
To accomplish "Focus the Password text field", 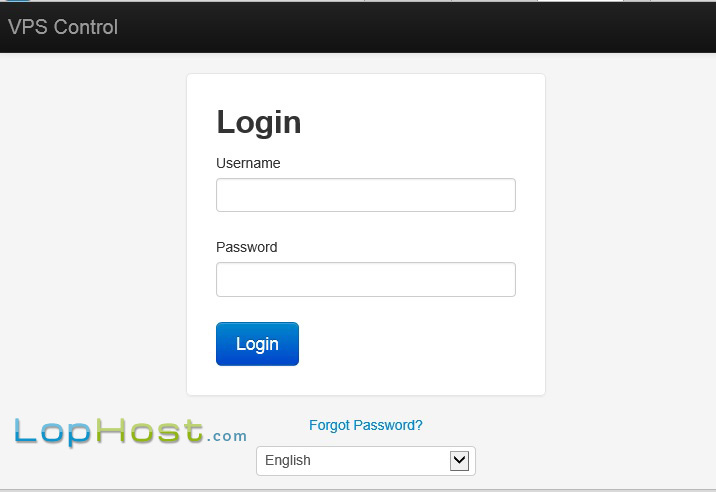I will click(366, 280).
